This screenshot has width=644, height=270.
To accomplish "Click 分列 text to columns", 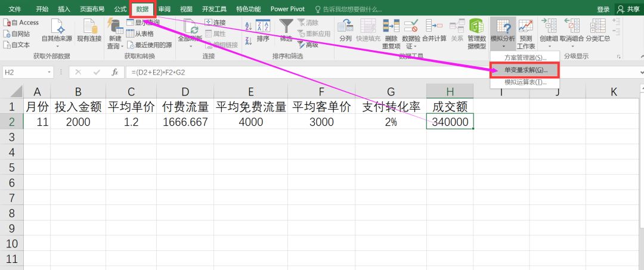I will pos(345,31).
